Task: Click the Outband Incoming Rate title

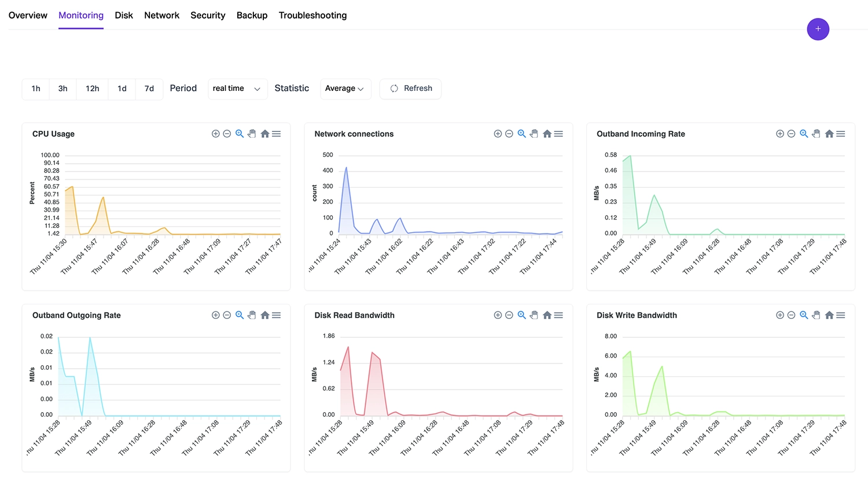Action: pyautogui.click(x=641, y=134)
